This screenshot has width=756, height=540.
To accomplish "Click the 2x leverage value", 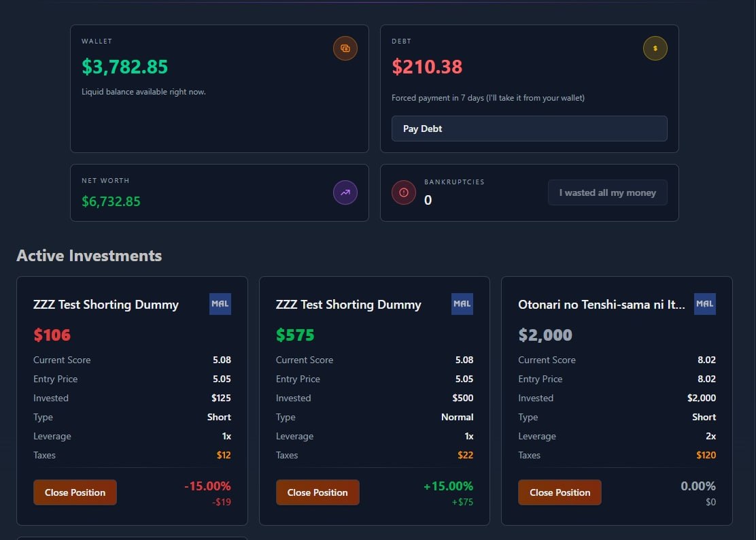I will pyautogui.click(x=710, y=436).
